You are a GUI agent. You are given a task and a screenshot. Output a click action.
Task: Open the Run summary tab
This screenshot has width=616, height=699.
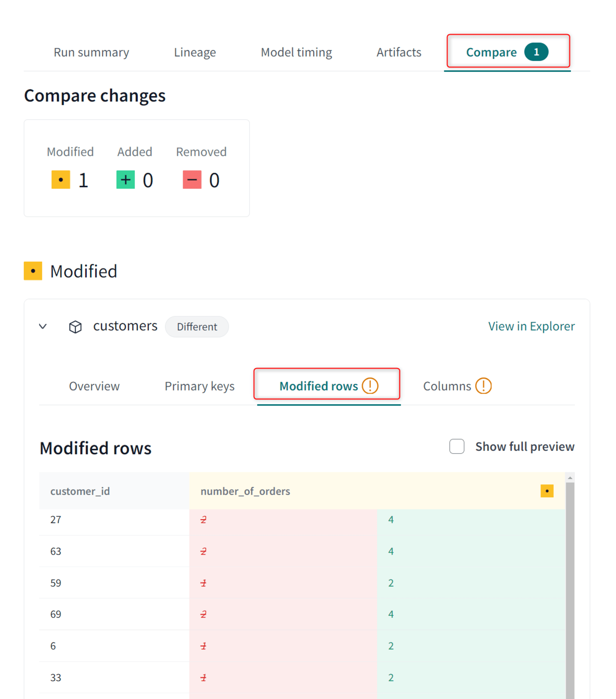coord(91,52)
